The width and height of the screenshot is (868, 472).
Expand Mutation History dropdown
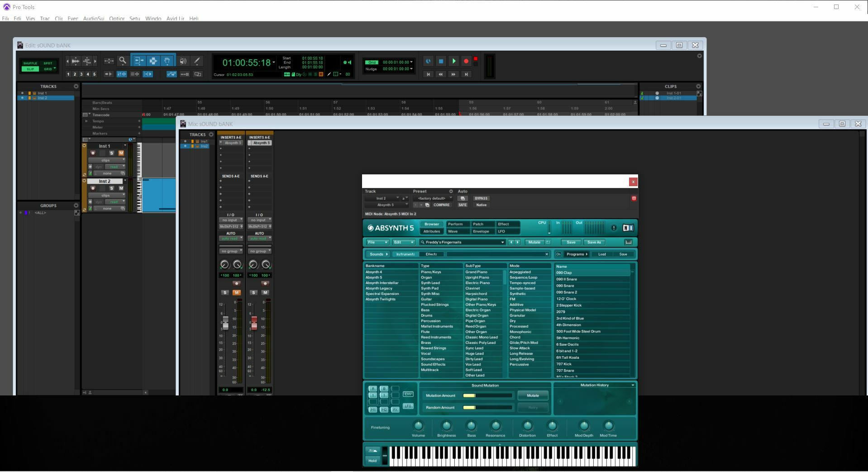[633, 385]
